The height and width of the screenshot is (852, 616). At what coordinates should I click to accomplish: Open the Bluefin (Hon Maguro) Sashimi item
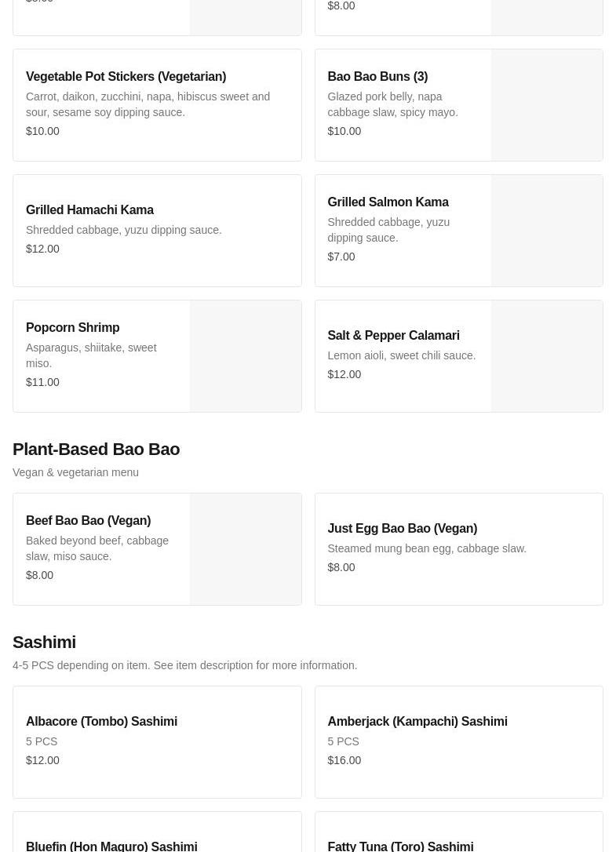111,846
